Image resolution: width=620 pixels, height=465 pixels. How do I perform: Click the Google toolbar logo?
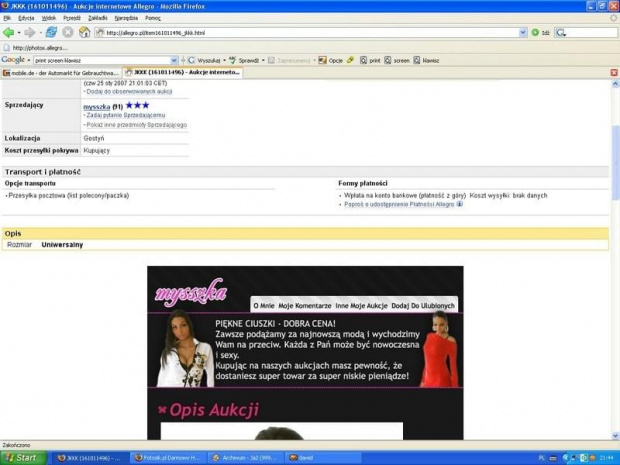coord(13,60)
